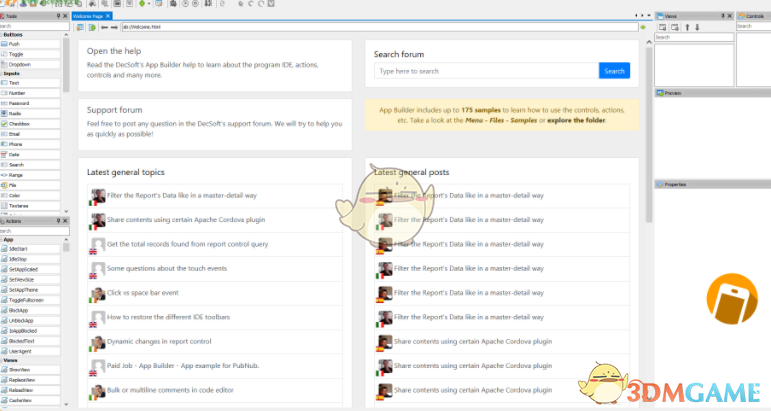Click the blue Search forum button
The width and height of the screenshot is (771, 411).
tap(614, 71)
